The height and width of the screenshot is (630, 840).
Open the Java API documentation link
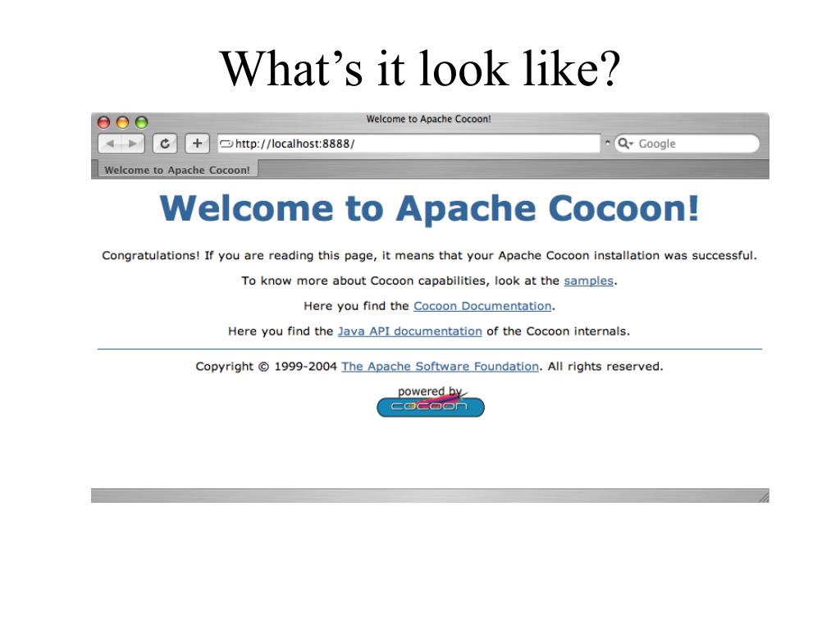pos(410,331)
